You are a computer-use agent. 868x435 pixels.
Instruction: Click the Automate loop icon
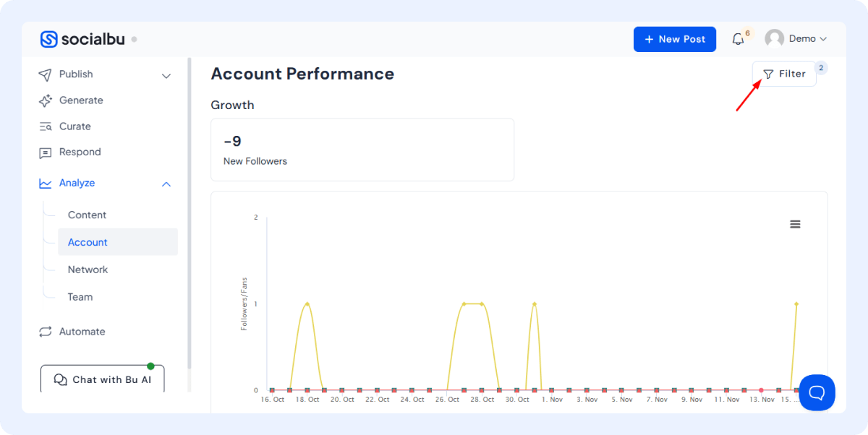click(x=46, y=332)
